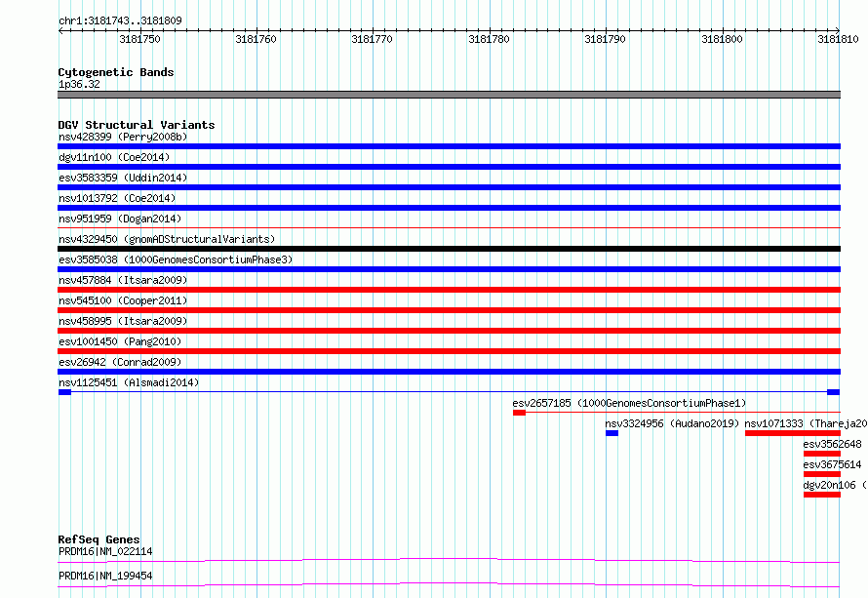Click ruler position 3181750

point(139,39)
